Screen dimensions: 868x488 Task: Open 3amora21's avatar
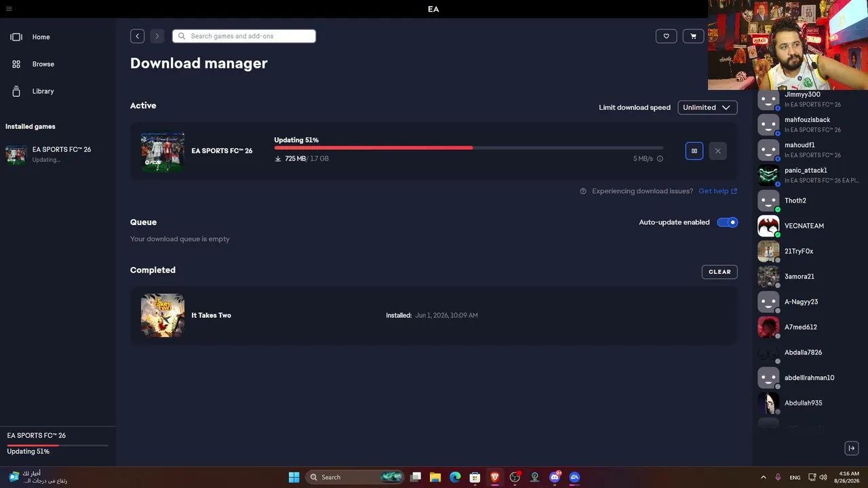pos(768,277)
